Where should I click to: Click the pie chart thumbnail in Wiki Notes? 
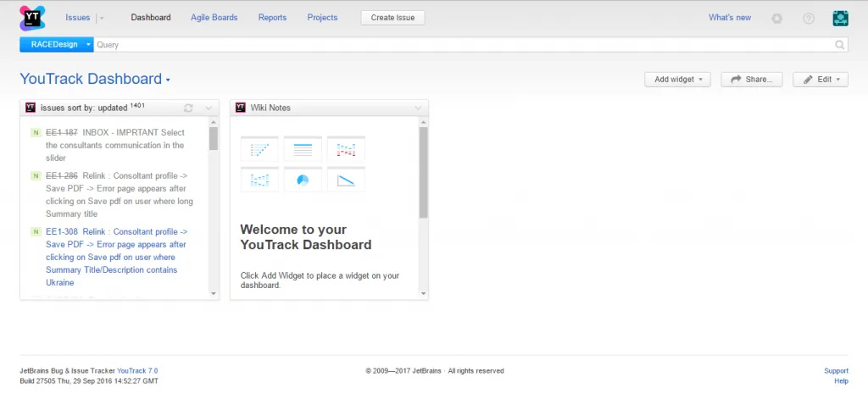point(303,180)
